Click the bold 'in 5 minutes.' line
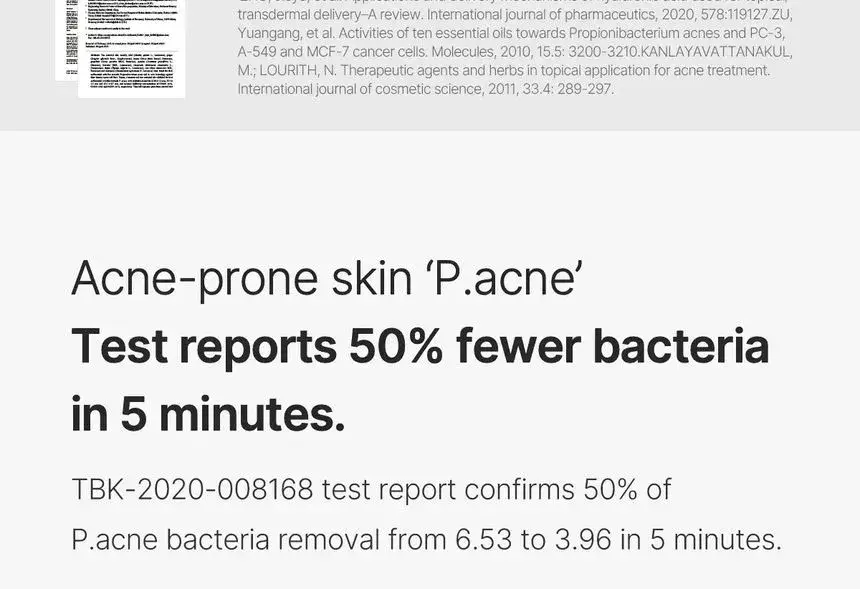Image resolution: width=860 pixels, height=589 pixels. pos(207,413)
